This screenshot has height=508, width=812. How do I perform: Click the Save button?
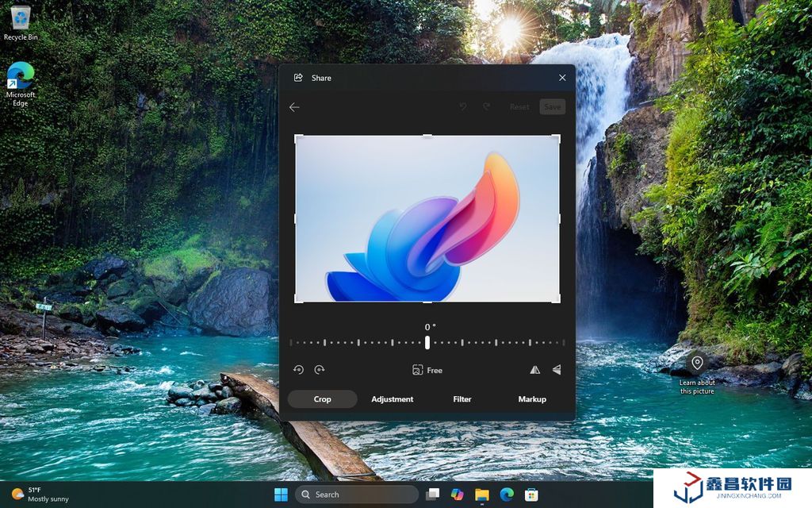(552, 107)
